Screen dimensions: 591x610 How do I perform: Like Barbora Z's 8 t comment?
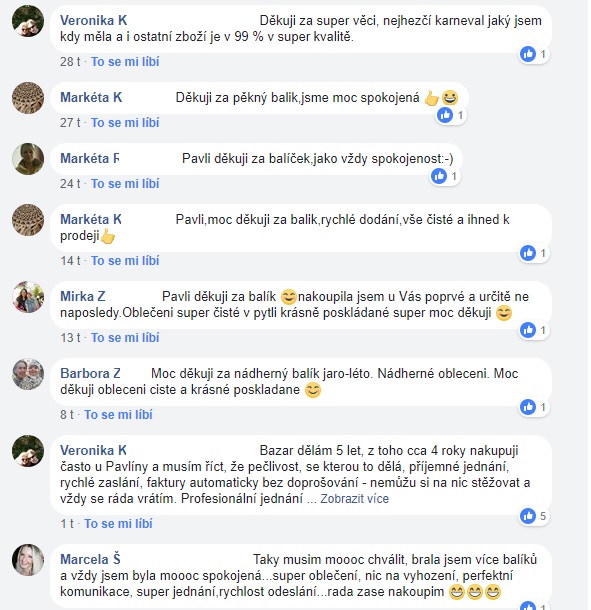tap(118, 414)
